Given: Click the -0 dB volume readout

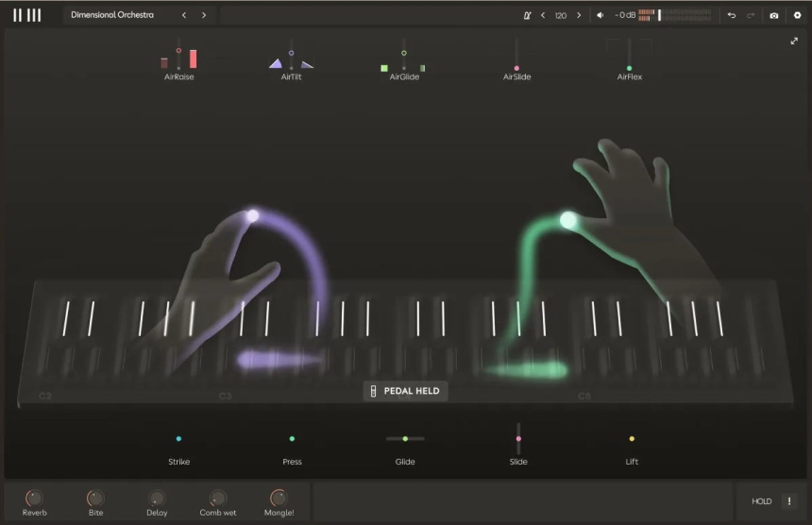Looking at the screenshot, I should (625, 15).
